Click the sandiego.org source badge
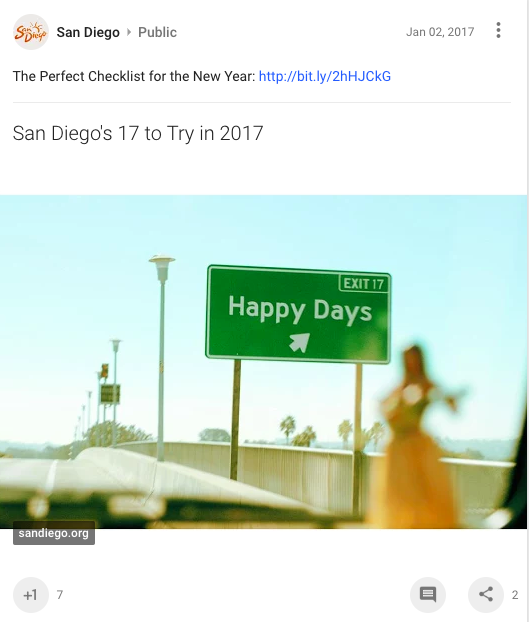 point(54,533)
